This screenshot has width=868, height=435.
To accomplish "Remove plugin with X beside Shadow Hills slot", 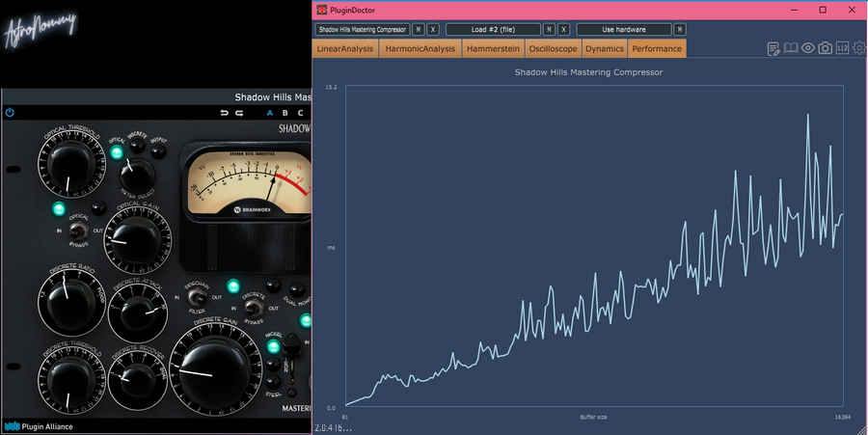I will (x=433, y=29).
